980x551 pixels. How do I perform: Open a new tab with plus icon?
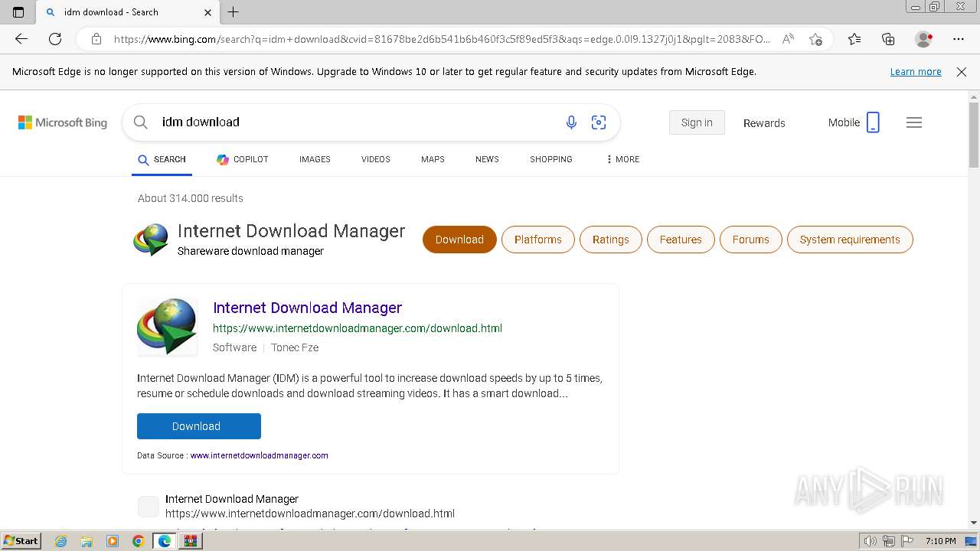[234, 11]
